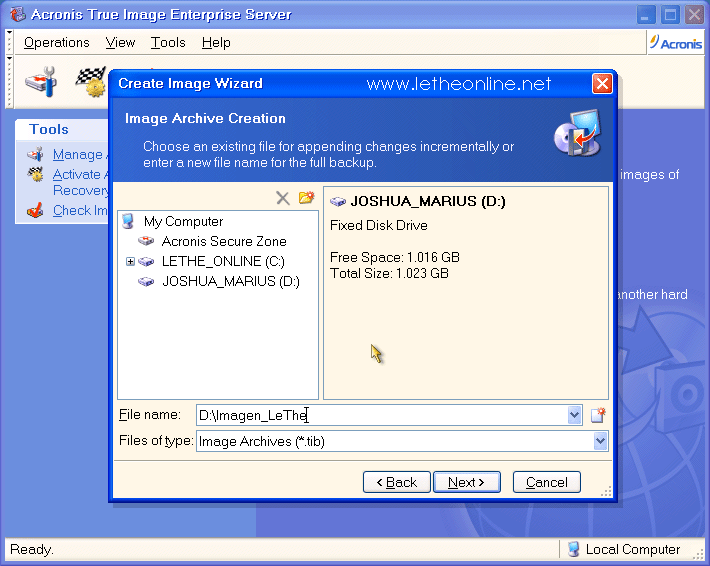Click the Local Computer status bar icon
Viewport: 710px width, 566px height.
tap(573, 549)
